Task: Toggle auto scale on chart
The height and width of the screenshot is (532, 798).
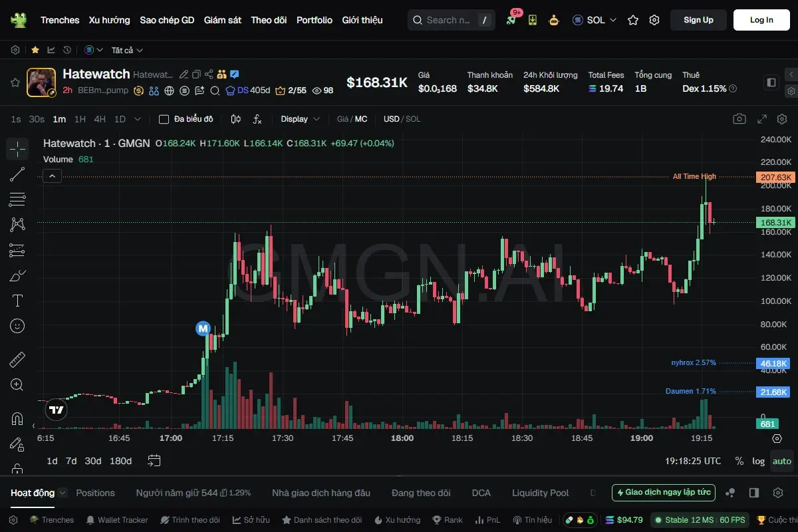Action: point(782,461)
